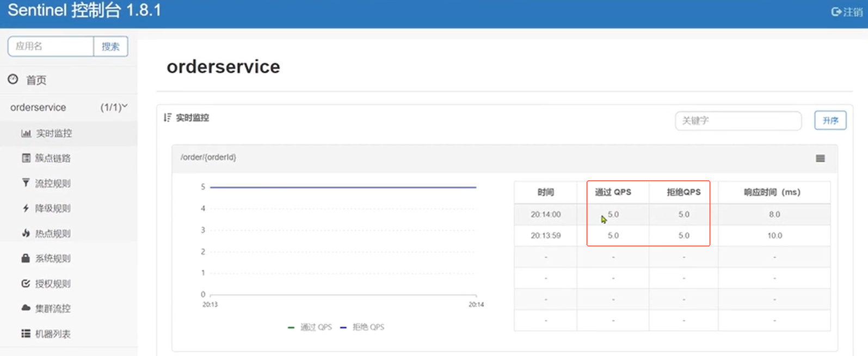Select orderservice app in sidebar
Image resolution: width=868 pixels, height=356 pixels.
[38, 108]
